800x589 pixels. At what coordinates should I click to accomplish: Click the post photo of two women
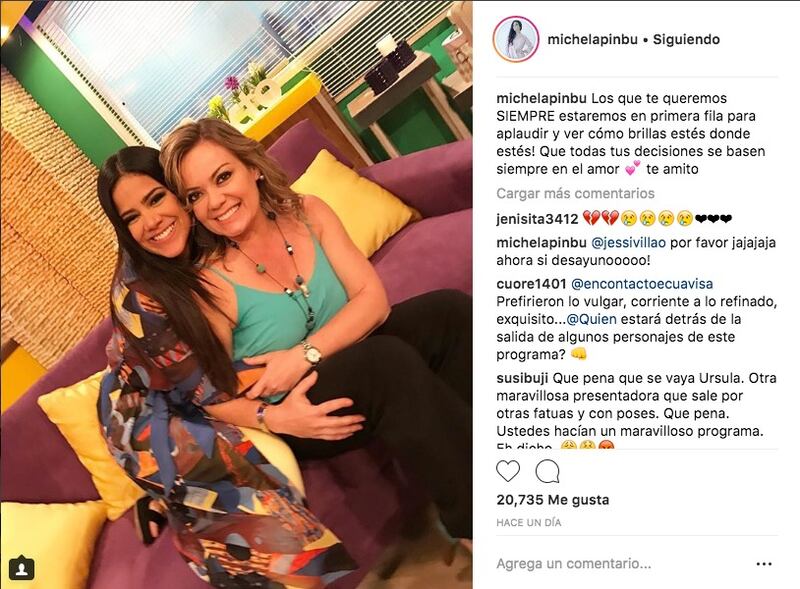236,294
